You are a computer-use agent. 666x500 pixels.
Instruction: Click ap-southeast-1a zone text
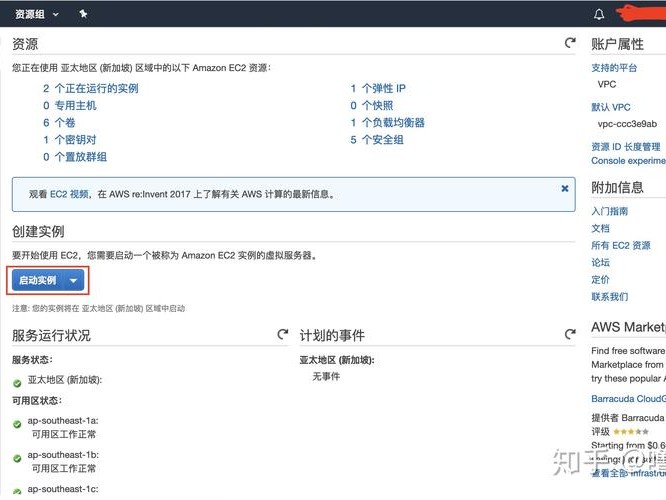(x=63, y=421)
